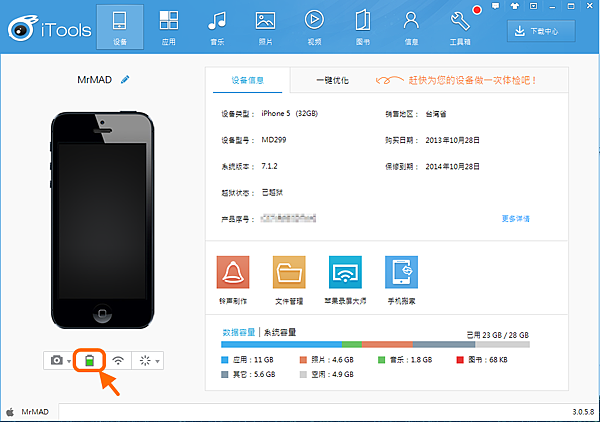The width and height of the screenshot is (600, 422).
Task: Click the 其它 : 5.6 GB legend entry
Action: pos(248,375)
